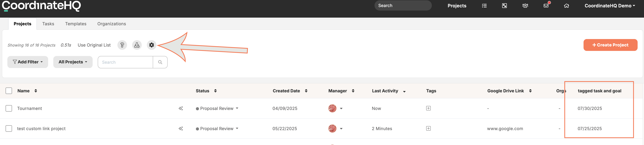
Task: Open the All Projects dropdown
Action: (x=73, y=62)
